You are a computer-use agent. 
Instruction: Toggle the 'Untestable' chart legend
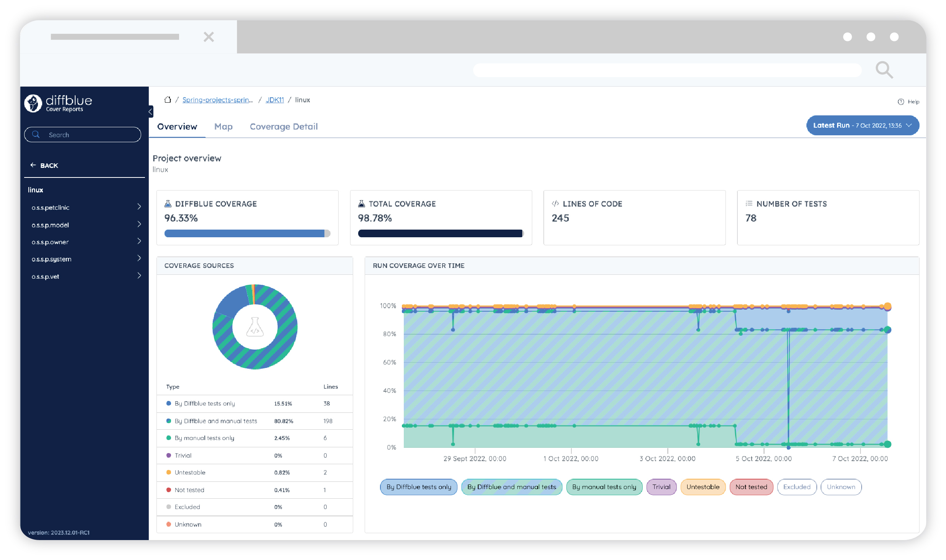[x=703, y=487]
